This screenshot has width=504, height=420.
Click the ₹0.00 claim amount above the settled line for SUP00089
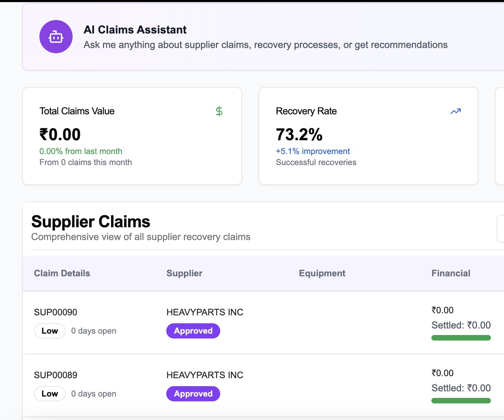point(442,373)
